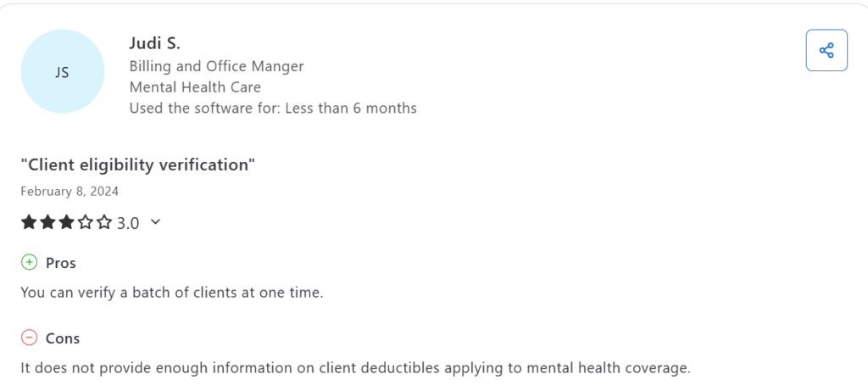Open reviewer name Judi S.
This screenshot has height=391, width=868.
154,43
